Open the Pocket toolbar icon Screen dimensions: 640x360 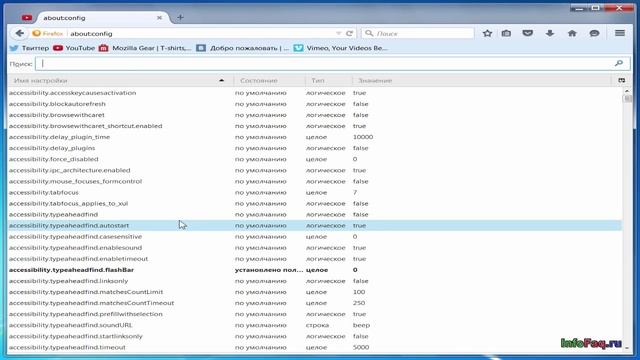pos(528,33)
